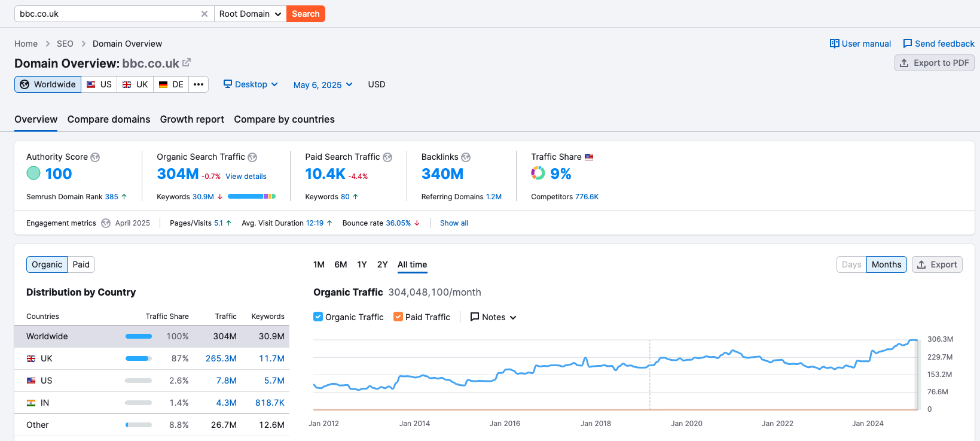Click the Notes speech bubble icon
Screen dimensions: 980x441
[x=475, y=317]
